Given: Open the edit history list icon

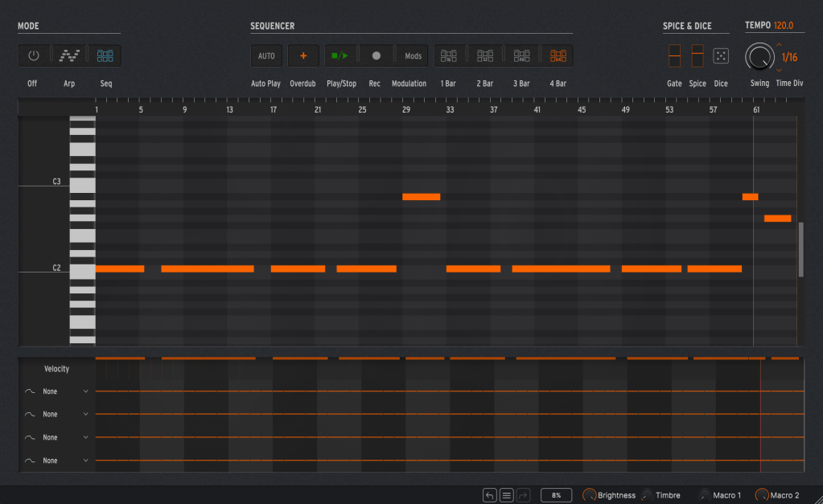Looking at the screenshot, I should pos(507,495).
